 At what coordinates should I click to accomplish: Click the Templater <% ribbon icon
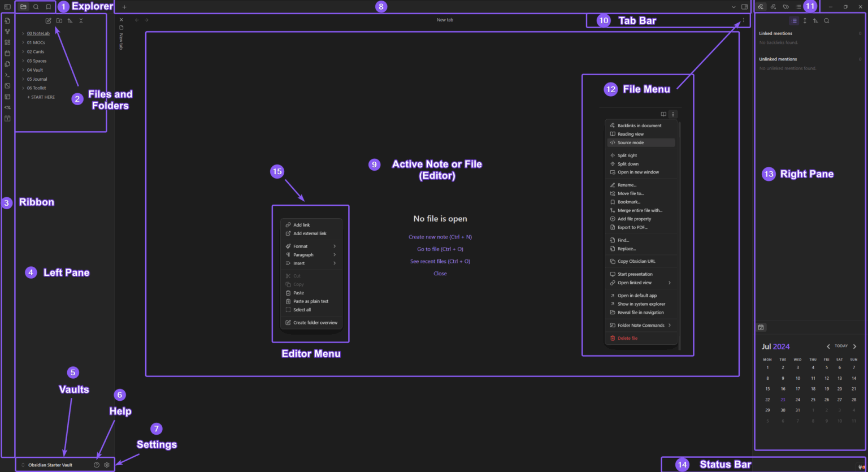tap(7, 107)
